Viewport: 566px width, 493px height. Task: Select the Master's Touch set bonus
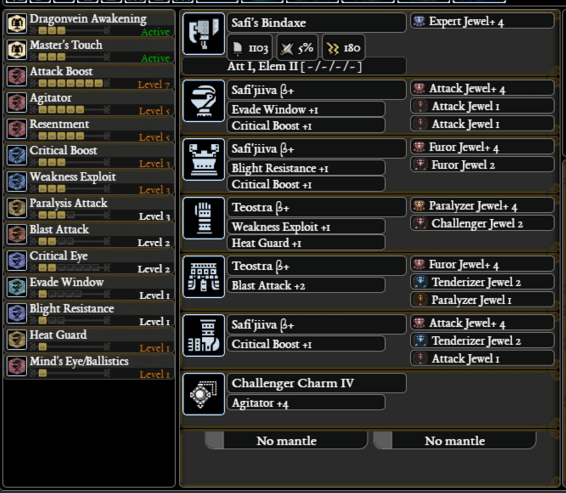(89, 51)
